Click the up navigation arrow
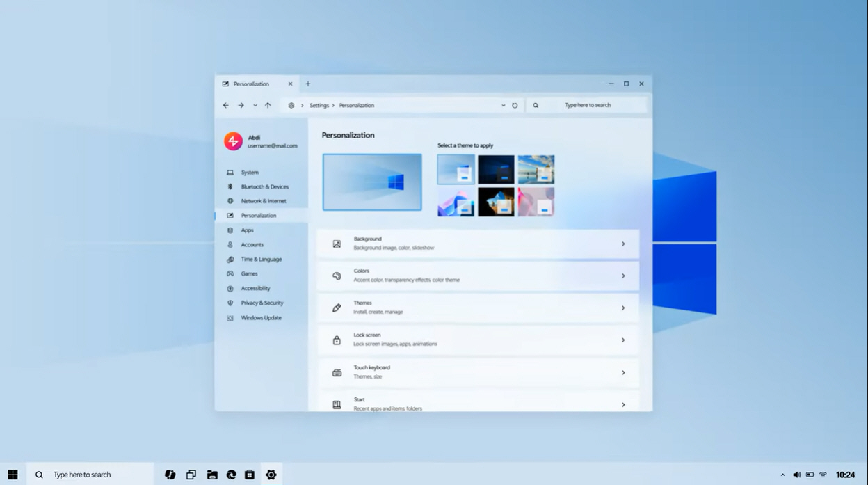868x485 pixels. click(268, 105)
